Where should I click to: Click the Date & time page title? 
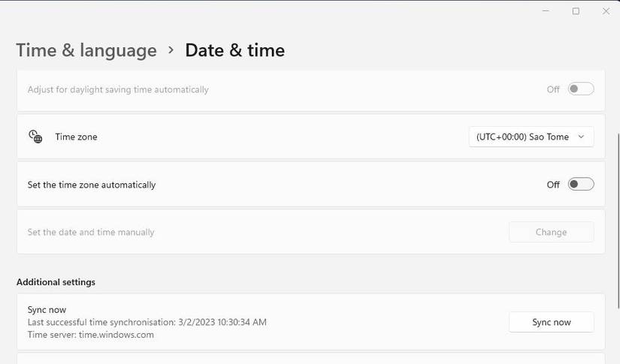(234, 50)
